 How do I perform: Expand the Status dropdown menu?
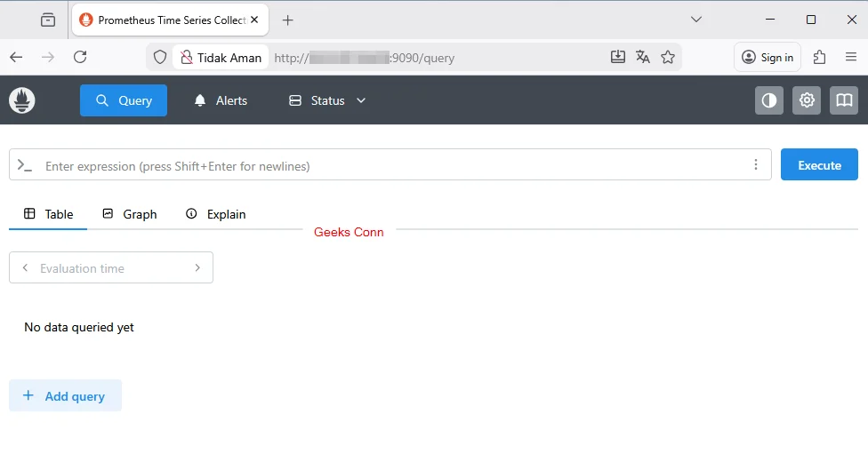[x=327, y=100]
